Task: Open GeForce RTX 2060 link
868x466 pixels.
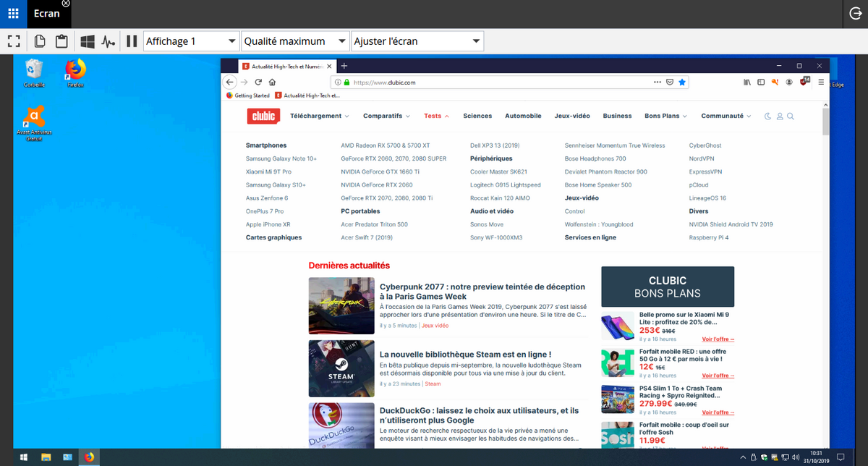Action: (375, 185)
